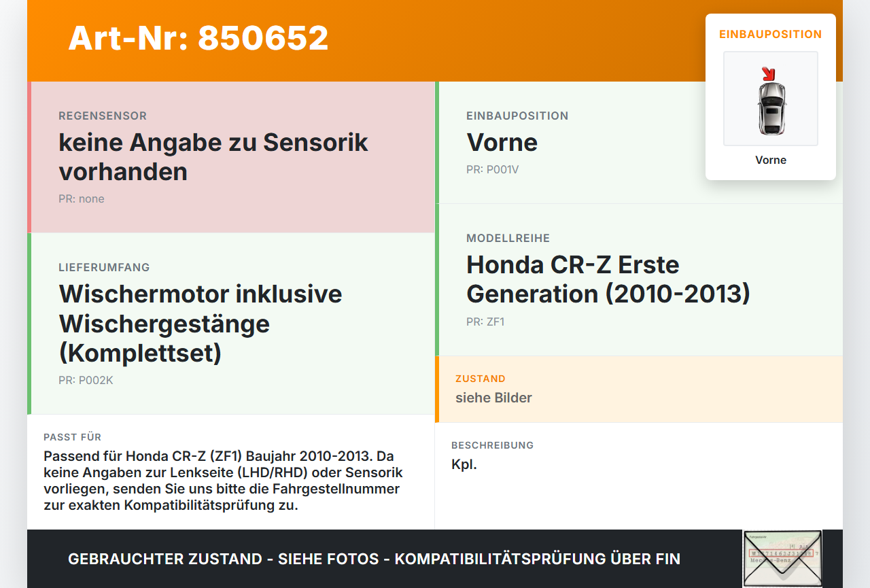The height and width of the screenshot is (588, 870).
Task: Click the LIEFERUMFANG section label
Action: (104, 267)
